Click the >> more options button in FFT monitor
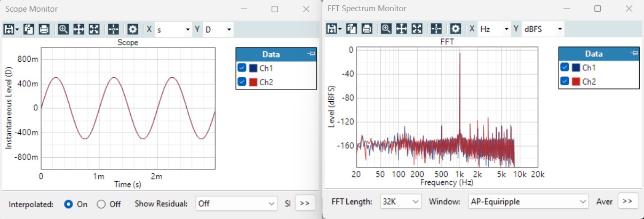This screenshot has height=219, width=644. (627, 201)
